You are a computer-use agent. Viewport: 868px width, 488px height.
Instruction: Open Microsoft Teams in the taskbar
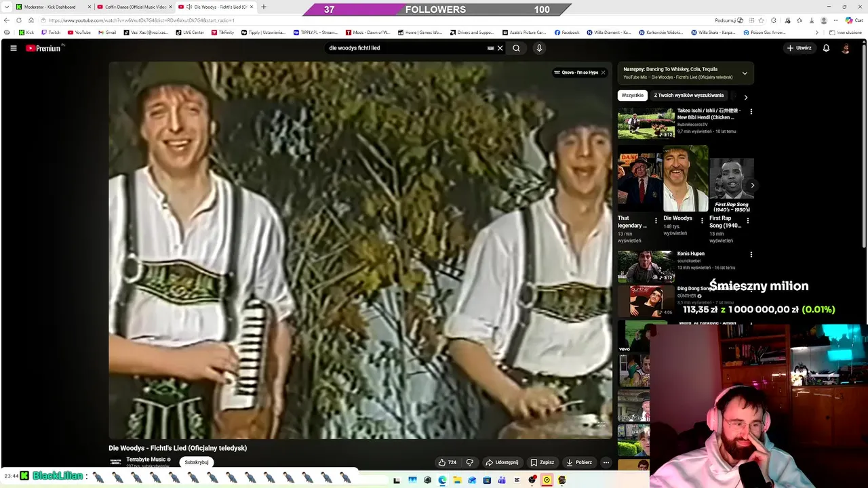click(x=502, y=480)
